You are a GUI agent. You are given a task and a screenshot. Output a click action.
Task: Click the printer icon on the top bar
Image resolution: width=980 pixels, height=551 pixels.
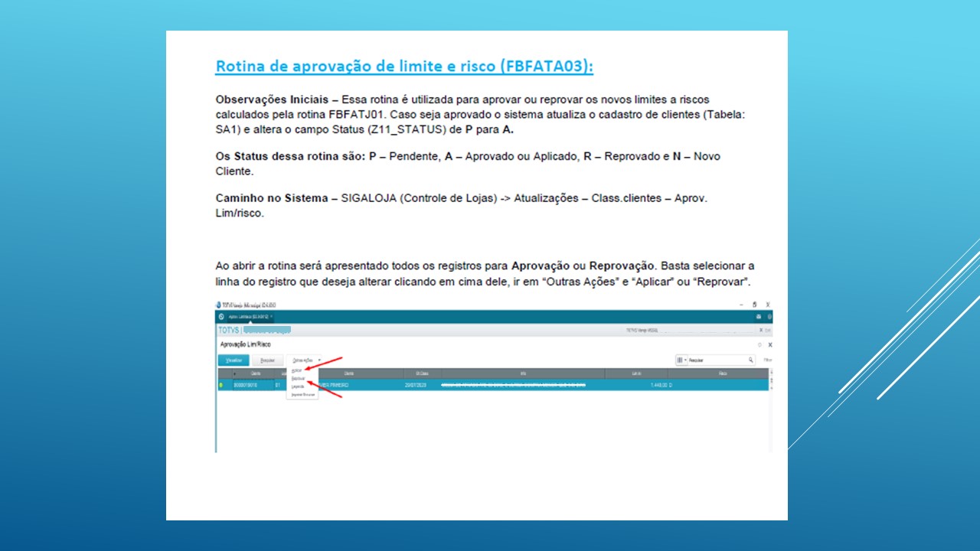[x=758, y=317]
